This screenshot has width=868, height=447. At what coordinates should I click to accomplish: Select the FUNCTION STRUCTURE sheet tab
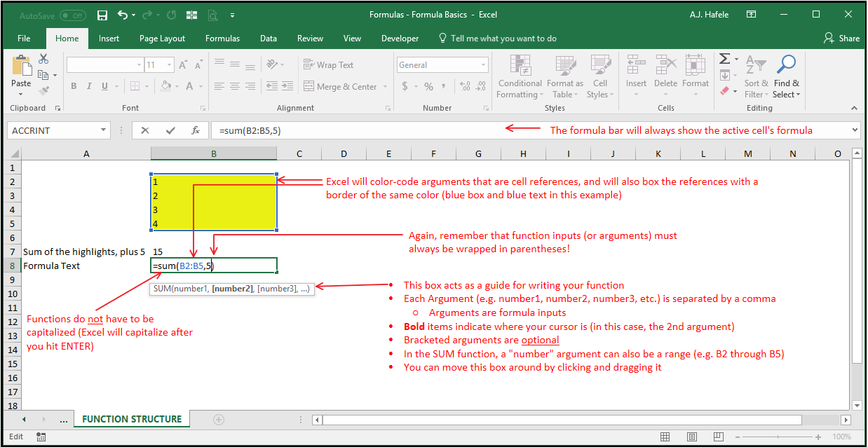132,419
